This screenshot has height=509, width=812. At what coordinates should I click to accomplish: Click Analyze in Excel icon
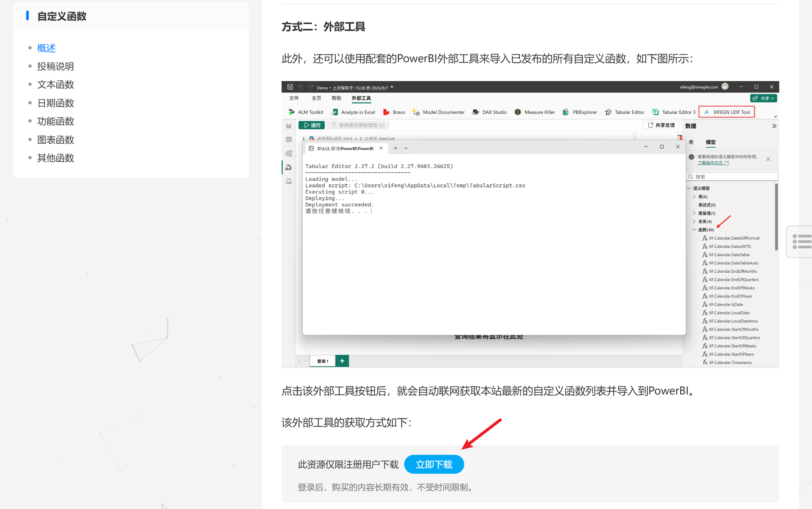tap(335, 112)
